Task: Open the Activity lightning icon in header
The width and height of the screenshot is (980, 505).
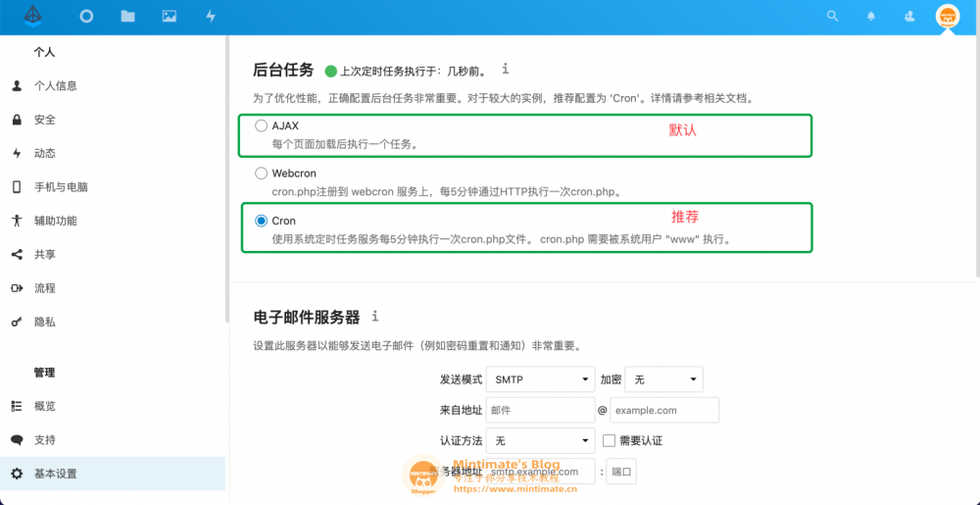Action: [211, 17]
